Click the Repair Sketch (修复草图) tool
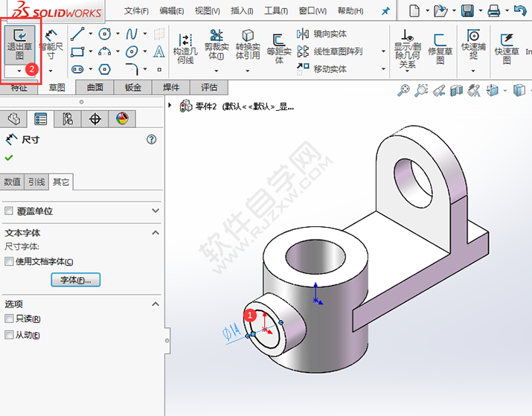This screenshot has height=416, width=532. click(440, 48)
